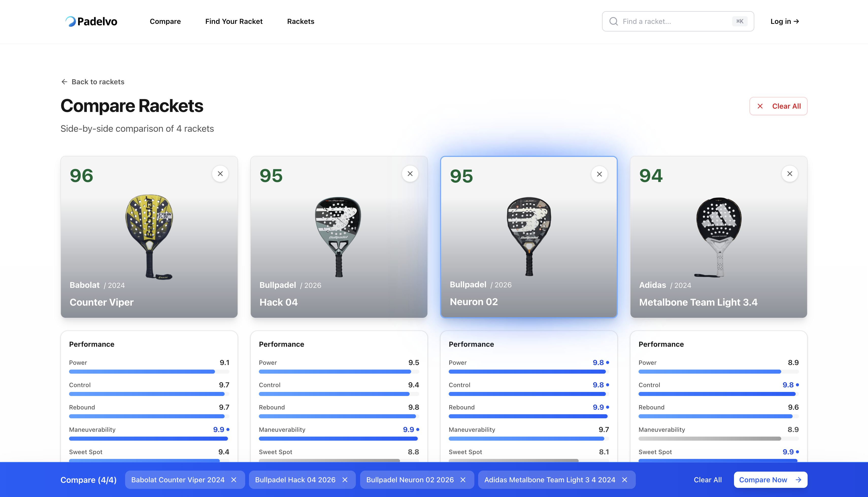Click Clear All in bottom bar
The height and width of the screenshot is (497, 868).
[x=708, y=479]
